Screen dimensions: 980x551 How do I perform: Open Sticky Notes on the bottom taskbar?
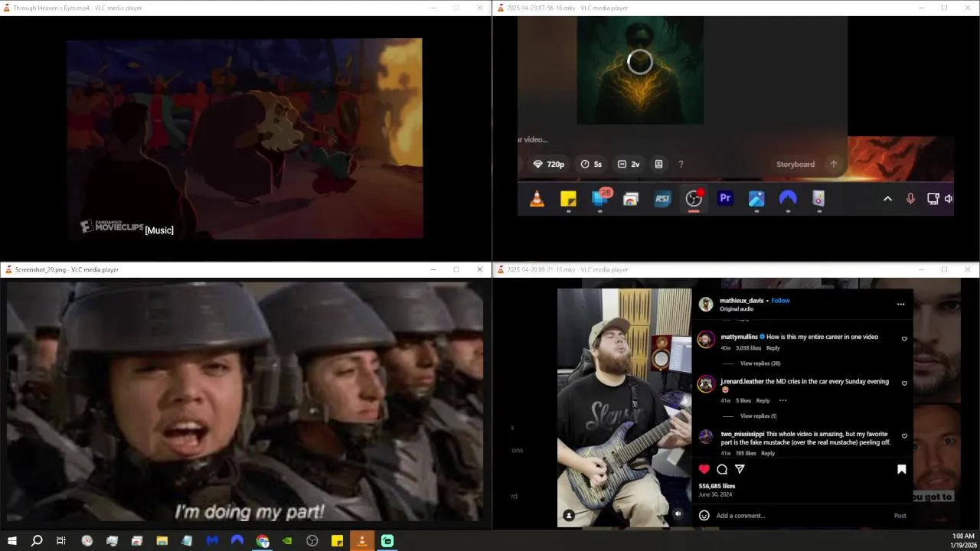click(337, 541)
